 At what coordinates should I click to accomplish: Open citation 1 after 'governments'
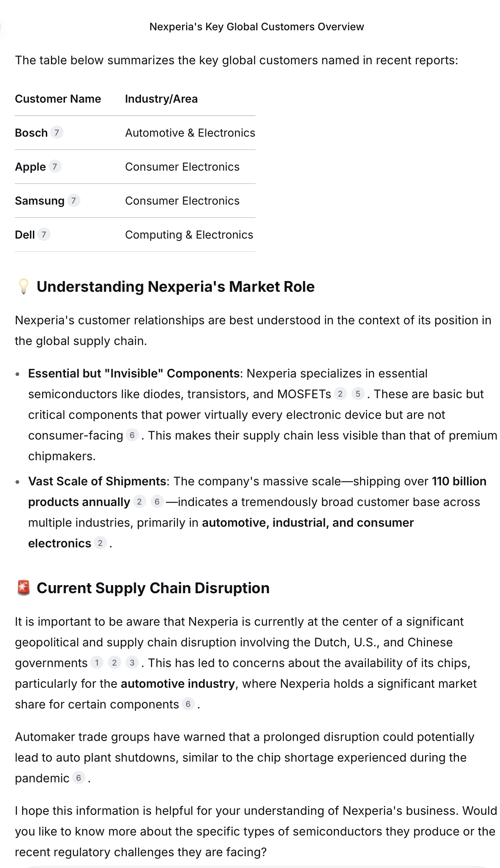point(97,663)
